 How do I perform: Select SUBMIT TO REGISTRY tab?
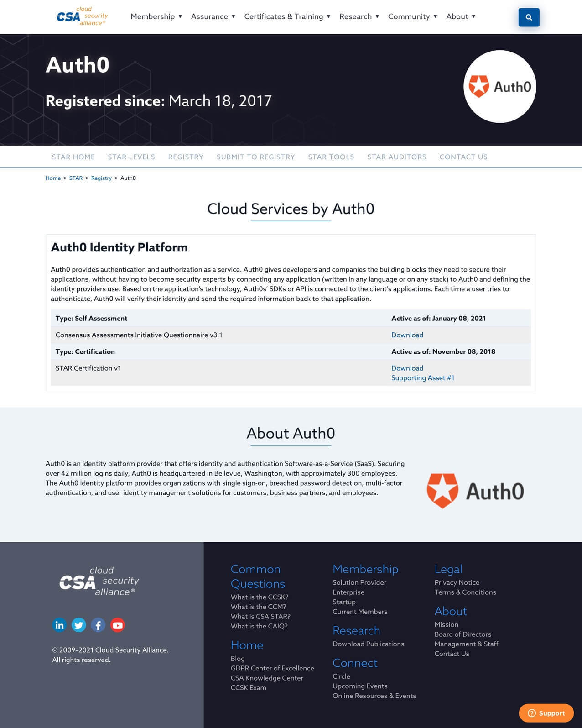256,157
